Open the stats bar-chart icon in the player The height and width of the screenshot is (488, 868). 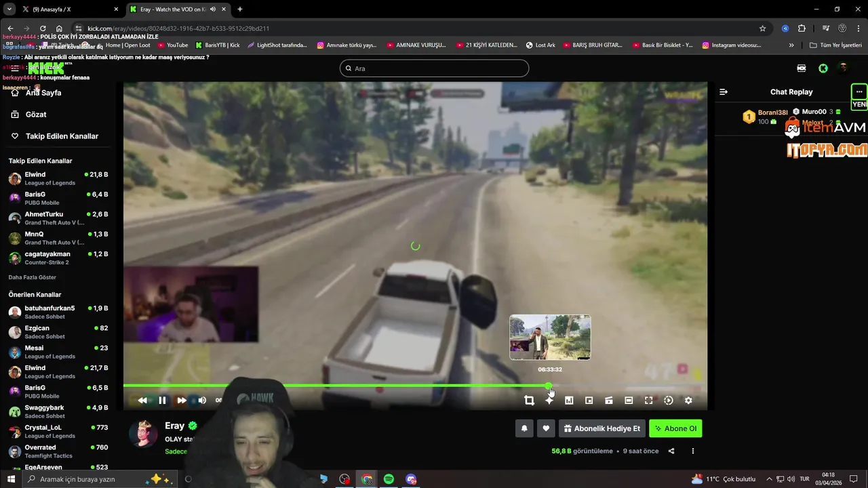569,401
